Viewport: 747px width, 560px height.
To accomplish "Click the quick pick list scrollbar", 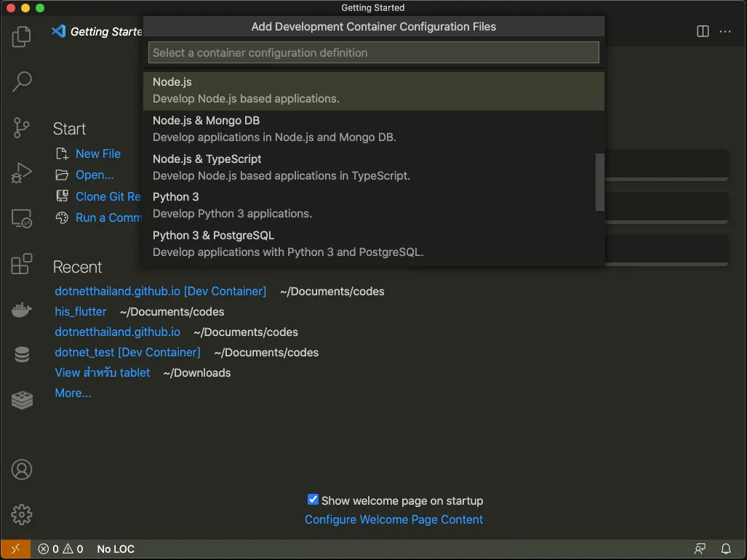I will 600,182.
